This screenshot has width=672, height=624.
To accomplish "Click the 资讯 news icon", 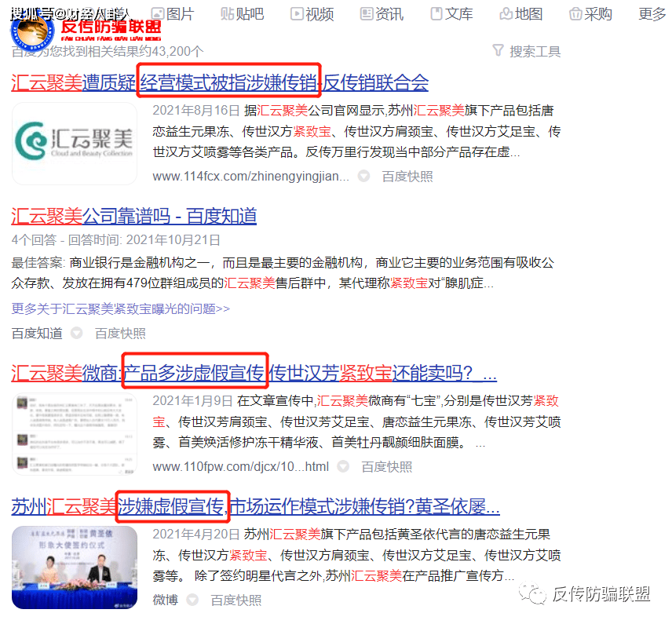I will [x=367, y=13].
